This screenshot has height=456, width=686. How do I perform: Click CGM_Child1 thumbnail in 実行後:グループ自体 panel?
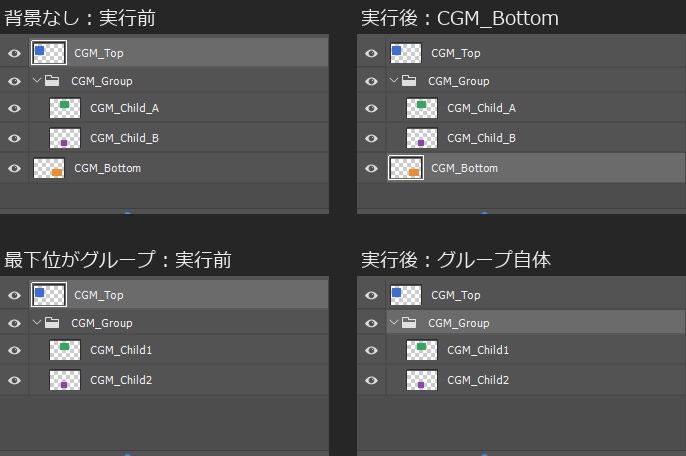click(422, 350)
